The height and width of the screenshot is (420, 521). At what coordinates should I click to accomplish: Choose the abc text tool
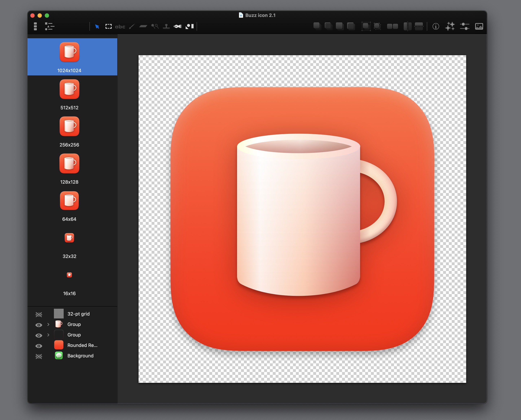coord(120,27)
